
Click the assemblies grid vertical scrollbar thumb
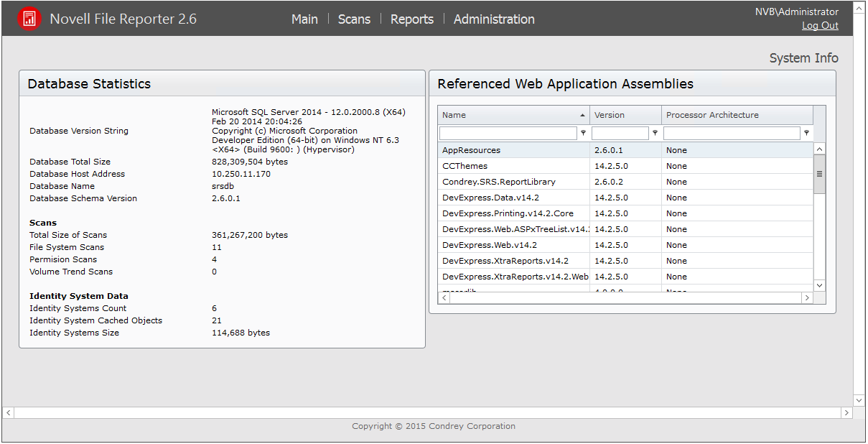coord(819,175)
